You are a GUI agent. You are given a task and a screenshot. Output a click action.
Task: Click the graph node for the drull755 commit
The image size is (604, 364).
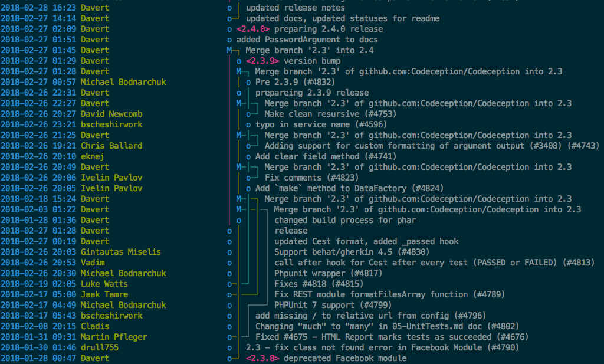229,348
